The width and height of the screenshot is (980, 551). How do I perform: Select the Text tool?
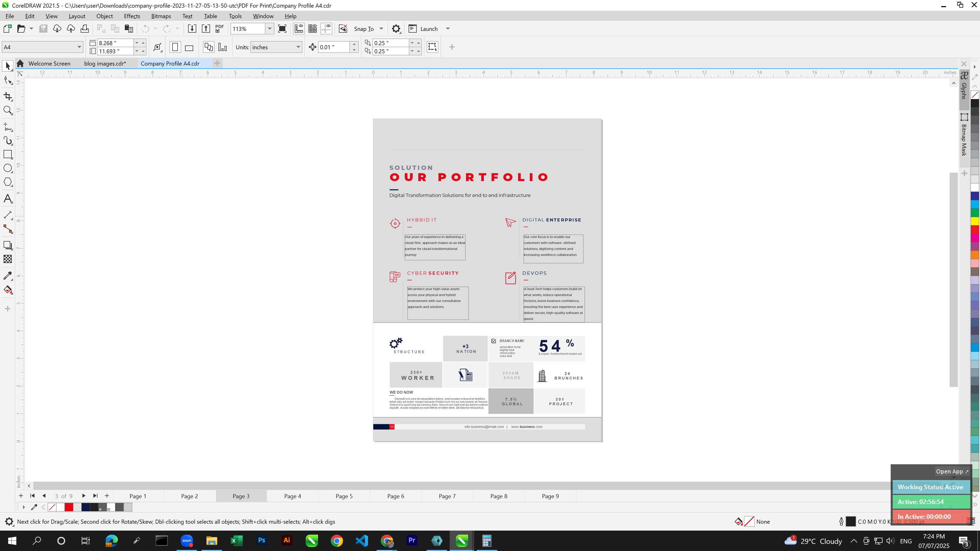8,198
